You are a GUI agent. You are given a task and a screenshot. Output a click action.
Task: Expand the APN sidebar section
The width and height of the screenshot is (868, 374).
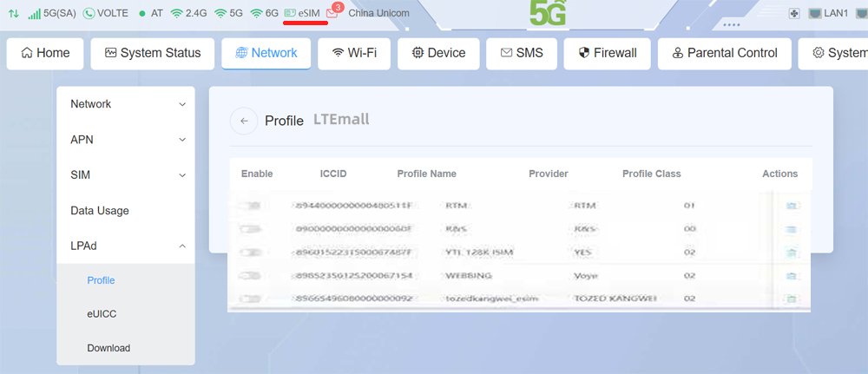coord(126,140)
